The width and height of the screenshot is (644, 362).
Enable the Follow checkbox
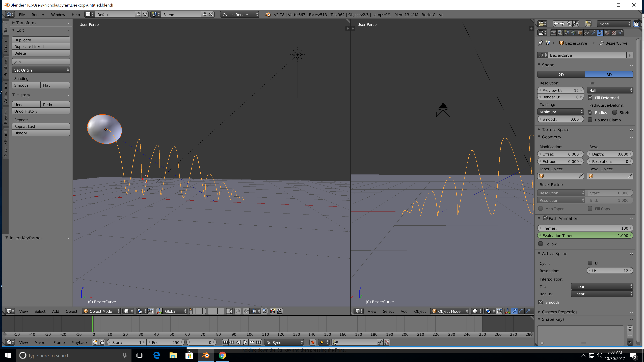pos(541,244)
